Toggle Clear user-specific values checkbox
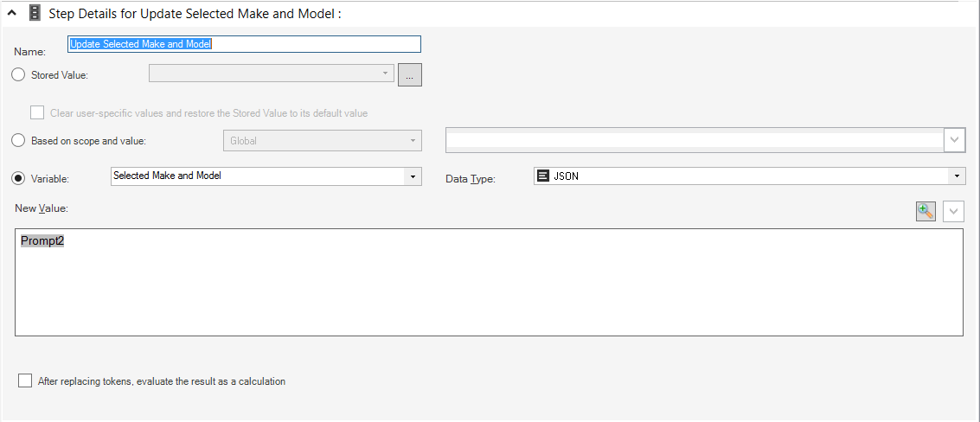The height and width of the screenshot is (422, 980). pyautogui.click(x=37, y=113)
